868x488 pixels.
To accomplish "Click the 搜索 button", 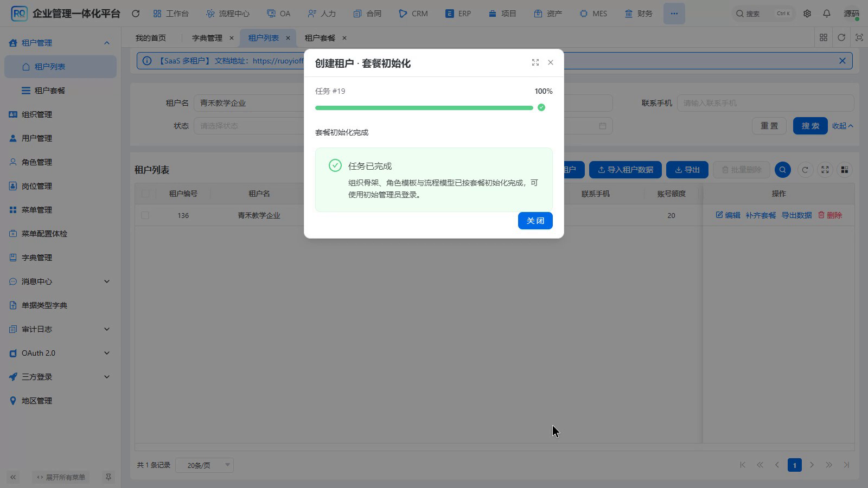I will tap(810, 126).
